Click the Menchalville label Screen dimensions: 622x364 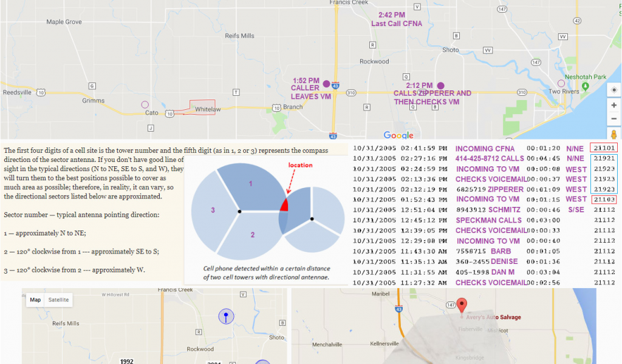coord(327,344)
